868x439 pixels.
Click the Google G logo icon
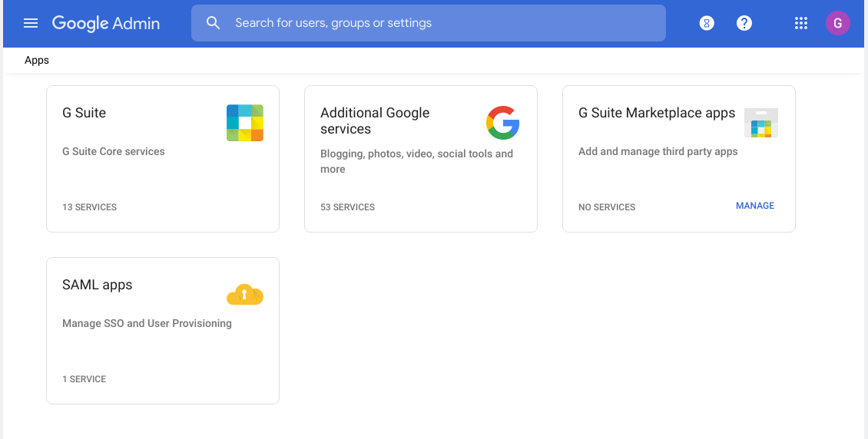click(502, 123)
